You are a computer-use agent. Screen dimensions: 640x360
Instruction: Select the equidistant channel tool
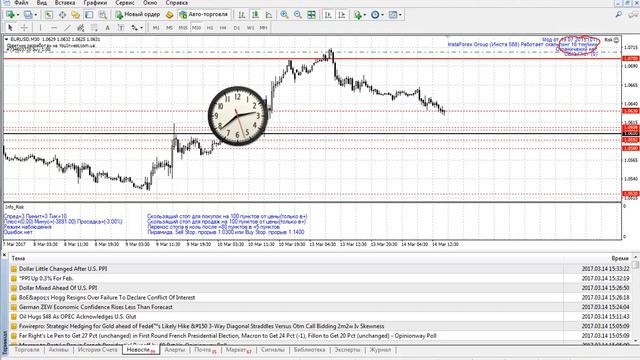coord(81,28)
